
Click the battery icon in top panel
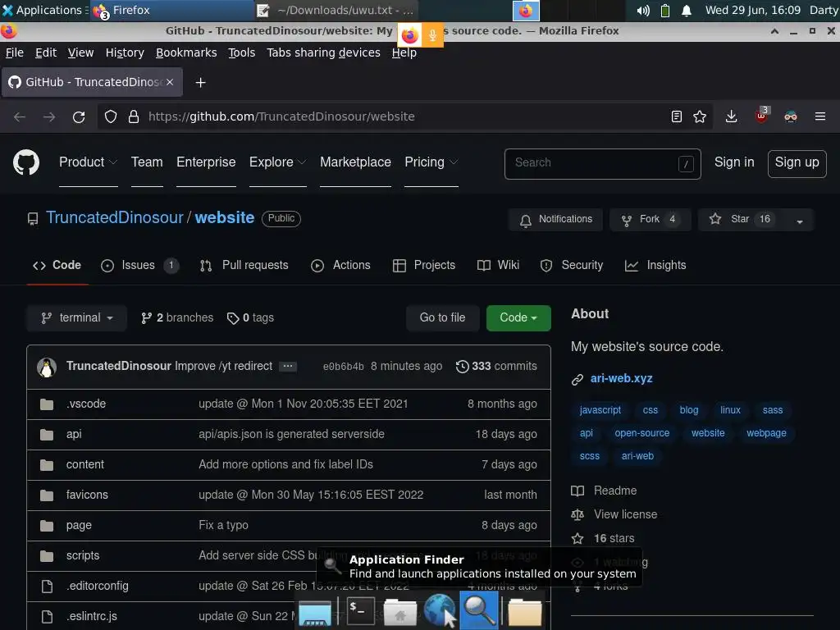point(664,10)
